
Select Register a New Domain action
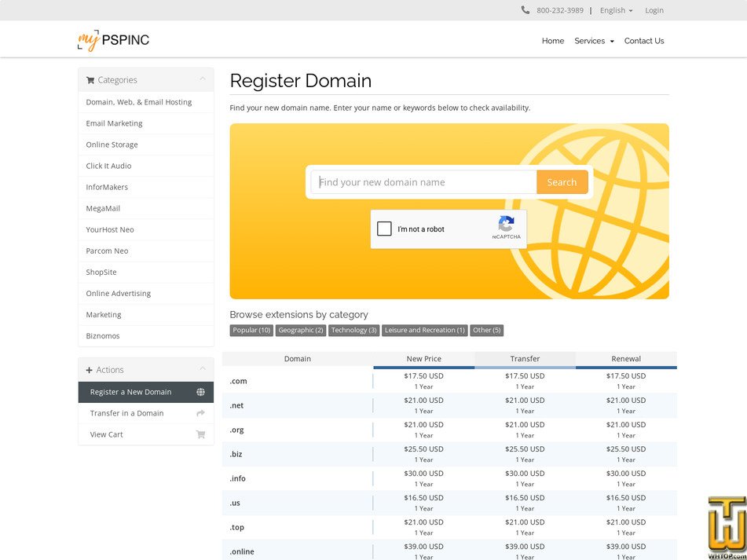(x=146, y=392)
